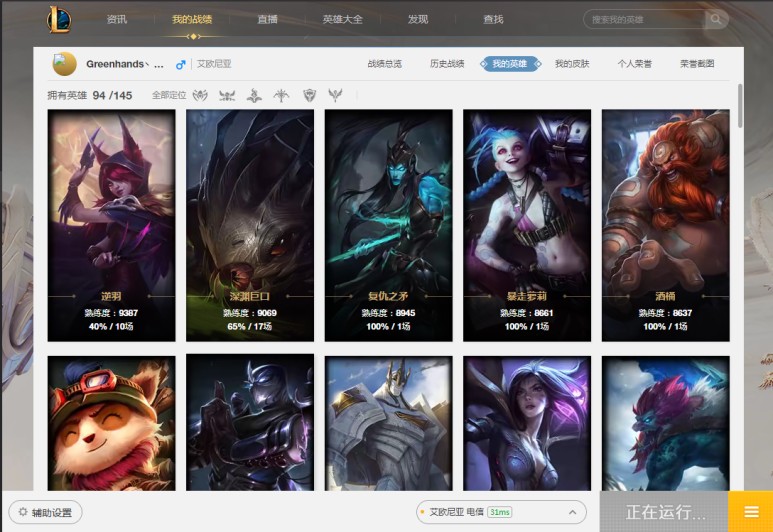Filter heroes by last role icon
The image size is (773, 532).
[x=335, y=95]
